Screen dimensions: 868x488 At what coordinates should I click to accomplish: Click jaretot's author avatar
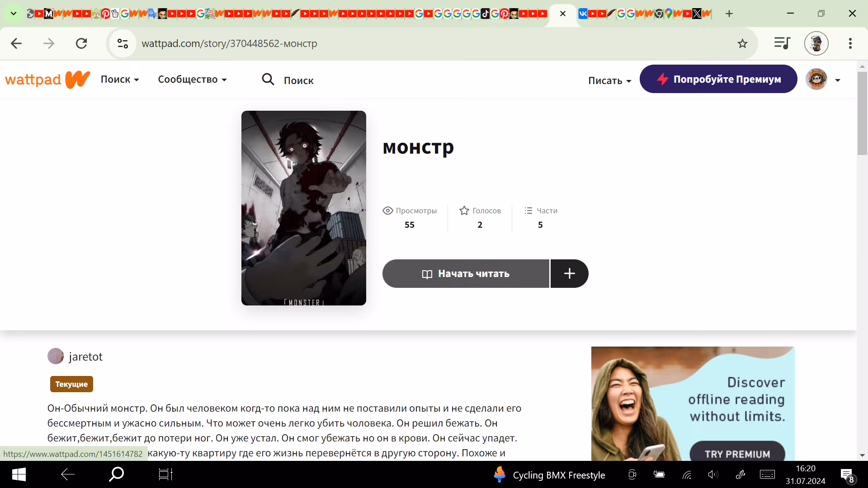[x=56, y=356]
